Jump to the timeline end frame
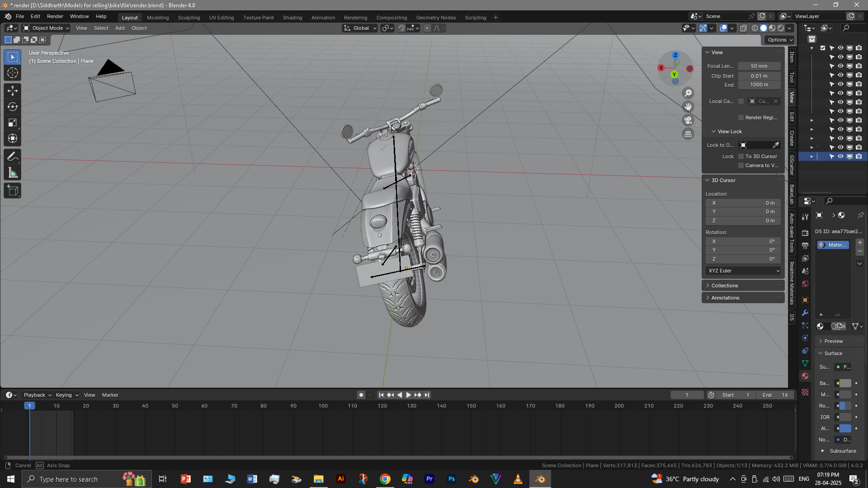Screen dimensions: 868x488 [x=427, y=395]
